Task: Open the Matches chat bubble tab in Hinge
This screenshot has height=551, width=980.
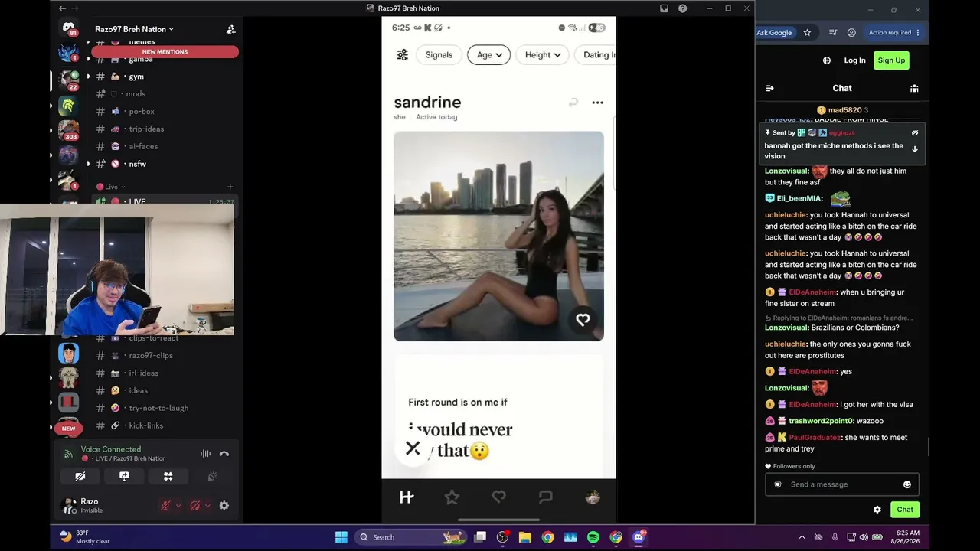Action: point(545,497)
